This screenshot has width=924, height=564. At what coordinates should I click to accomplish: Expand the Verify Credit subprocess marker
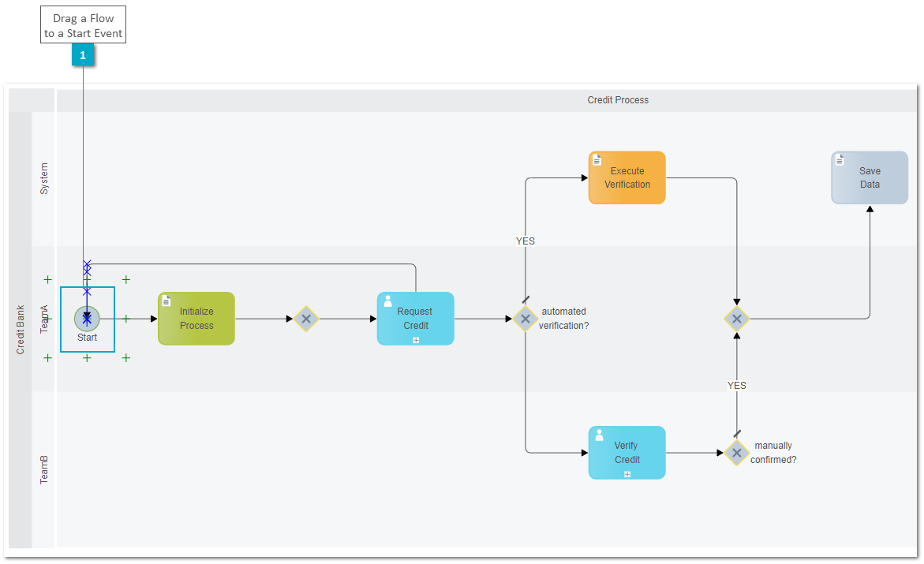pyautogui.click(x=627, y=474)
